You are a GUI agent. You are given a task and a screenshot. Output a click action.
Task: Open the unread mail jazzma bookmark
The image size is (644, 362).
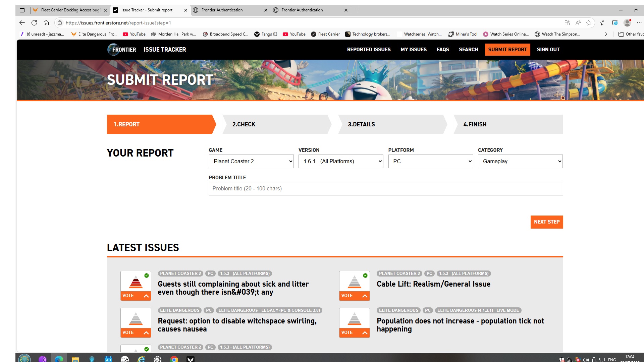[42, 34]
